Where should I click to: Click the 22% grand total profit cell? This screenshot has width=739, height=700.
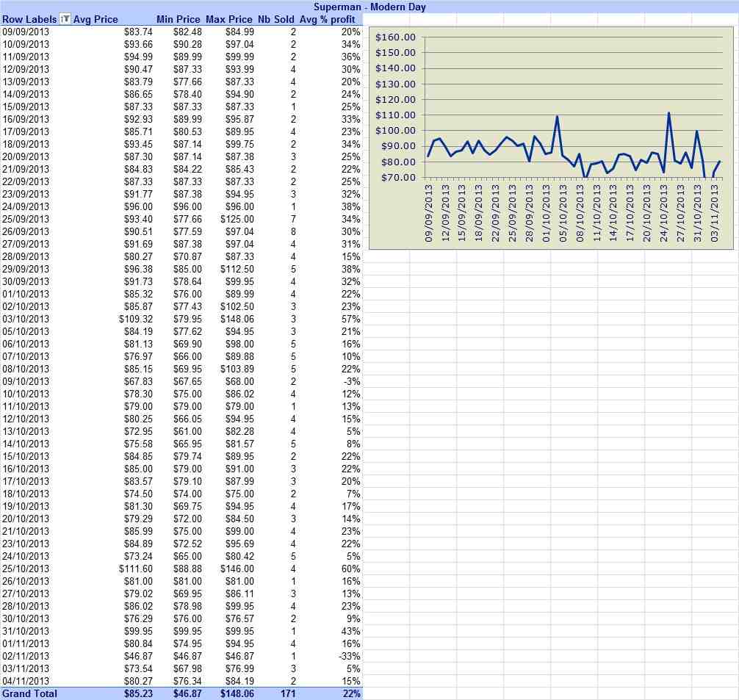[352, 694]
